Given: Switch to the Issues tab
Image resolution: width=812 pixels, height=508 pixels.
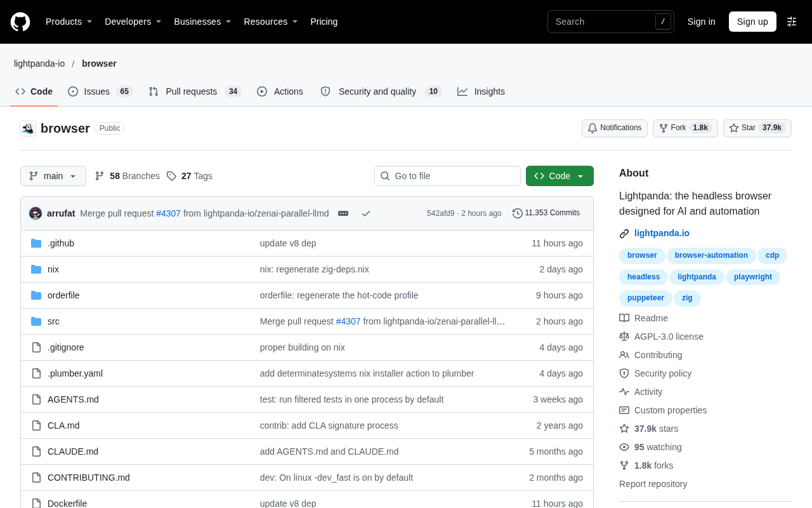Looking at the screenshot, I should click(x=100, y=91).
